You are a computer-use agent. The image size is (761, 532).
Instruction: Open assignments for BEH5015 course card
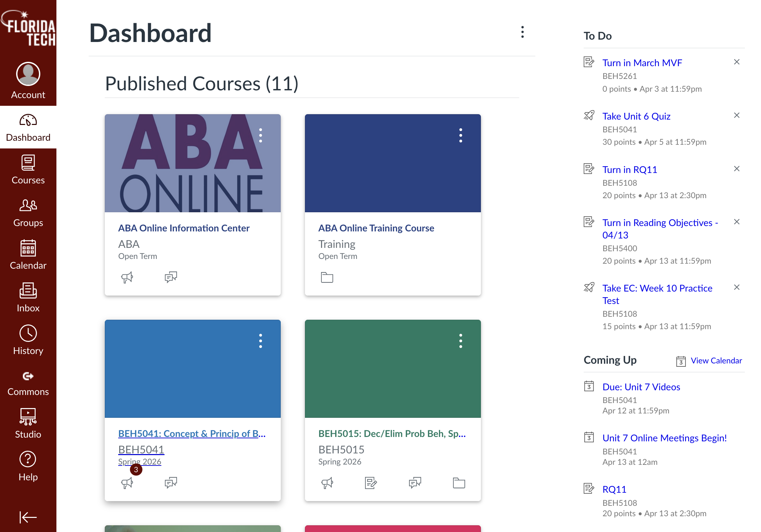(x=371, y=483)
